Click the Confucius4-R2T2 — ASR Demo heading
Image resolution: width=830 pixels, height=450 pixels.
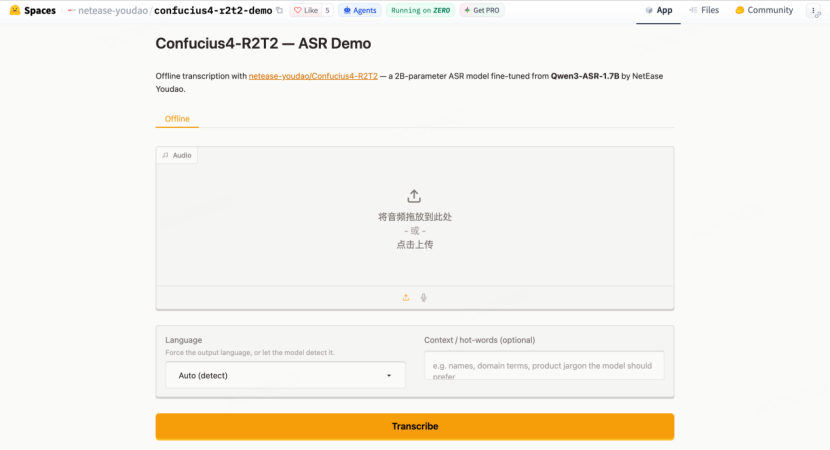click(x=263, y=43)
